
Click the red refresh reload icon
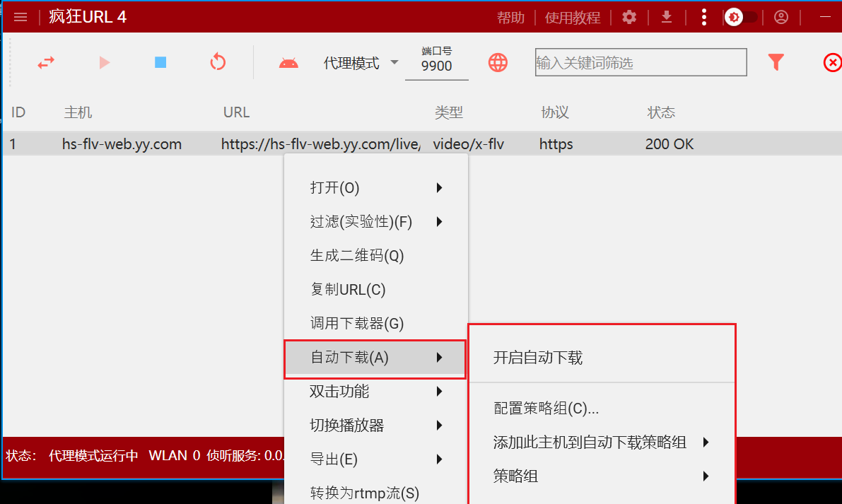218,63
